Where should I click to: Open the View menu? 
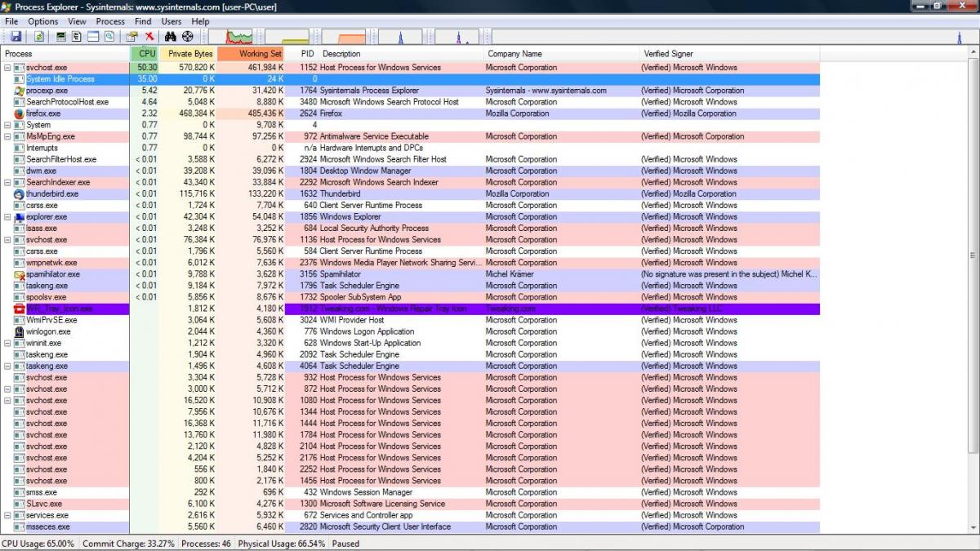pos(77,21)
